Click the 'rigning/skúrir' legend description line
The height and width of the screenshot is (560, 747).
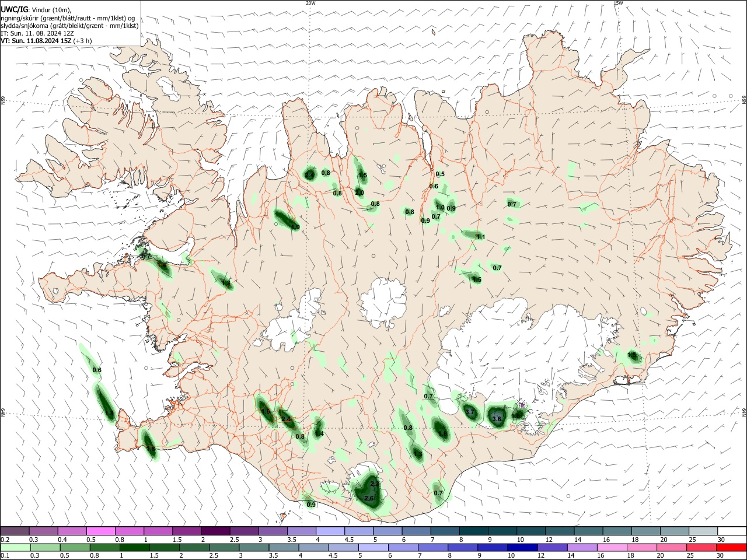[x=67, y=18]
